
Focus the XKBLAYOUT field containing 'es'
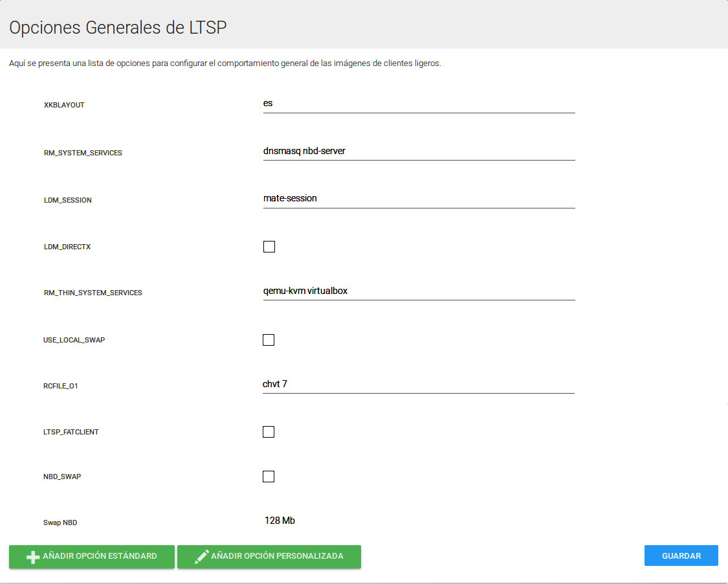coord(419,104)
